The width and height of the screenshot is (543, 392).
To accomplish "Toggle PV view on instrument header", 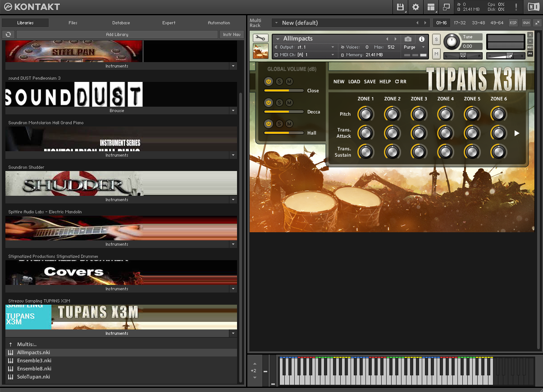I will click(x=530, y=54).
